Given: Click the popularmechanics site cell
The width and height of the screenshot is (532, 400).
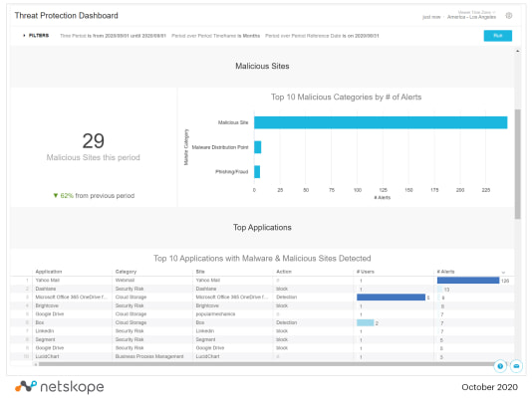Looking at the screenshot, I should pos(215,314).
